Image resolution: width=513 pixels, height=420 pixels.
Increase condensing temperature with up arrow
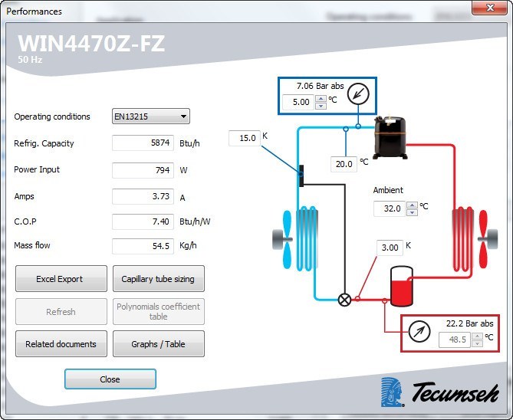point(477,336)
